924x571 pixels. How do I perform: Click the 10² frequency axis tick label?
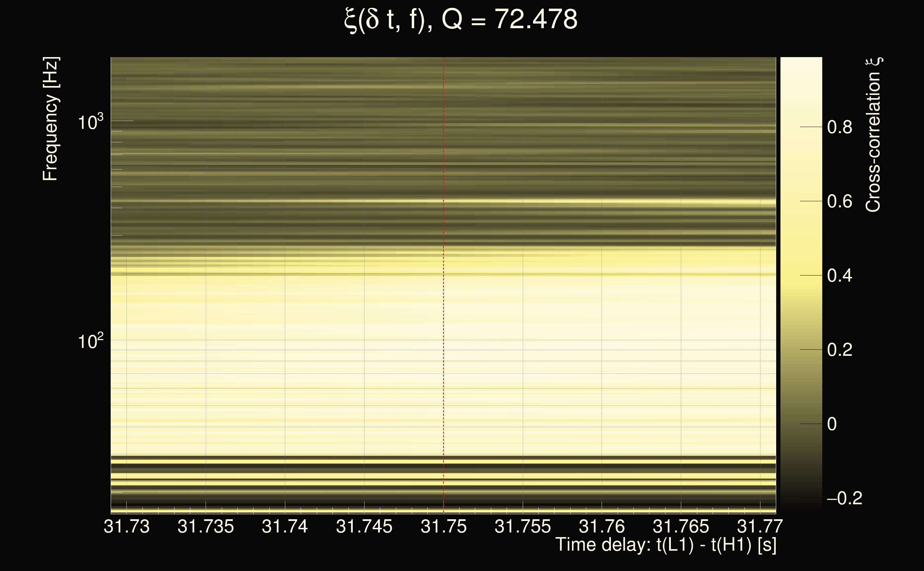(91, 342)
